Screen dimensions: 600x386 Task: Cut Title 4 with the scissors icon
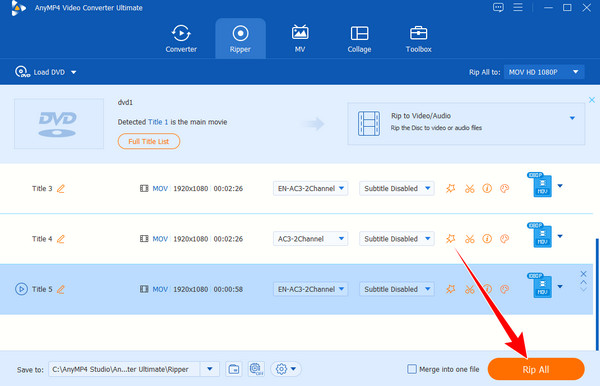click(x=470, y=239)
